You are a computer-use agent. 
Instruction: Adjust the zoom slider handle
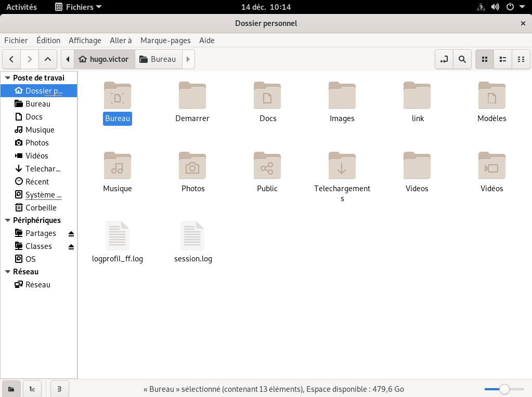[x=504, y=389]
